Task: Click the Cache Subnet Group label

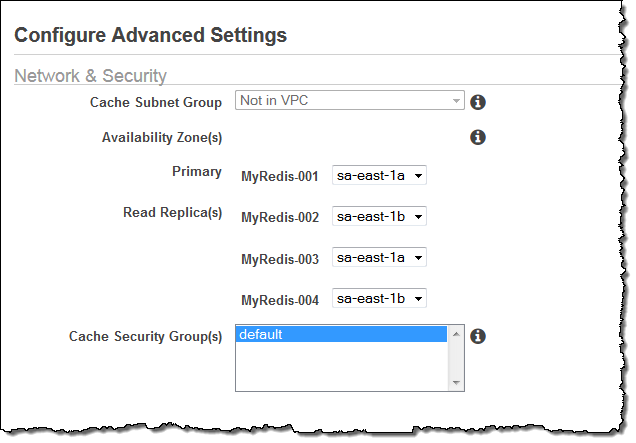Action: (156, 102)
